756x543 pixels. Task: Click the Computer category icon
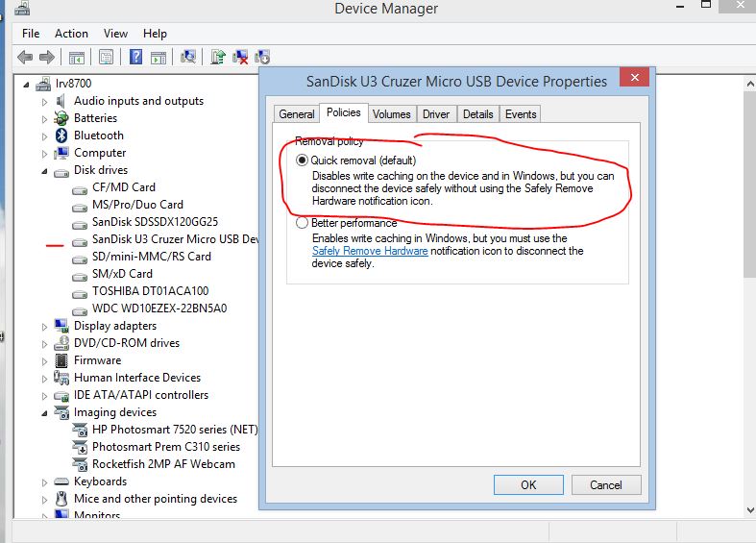(61, 153)
